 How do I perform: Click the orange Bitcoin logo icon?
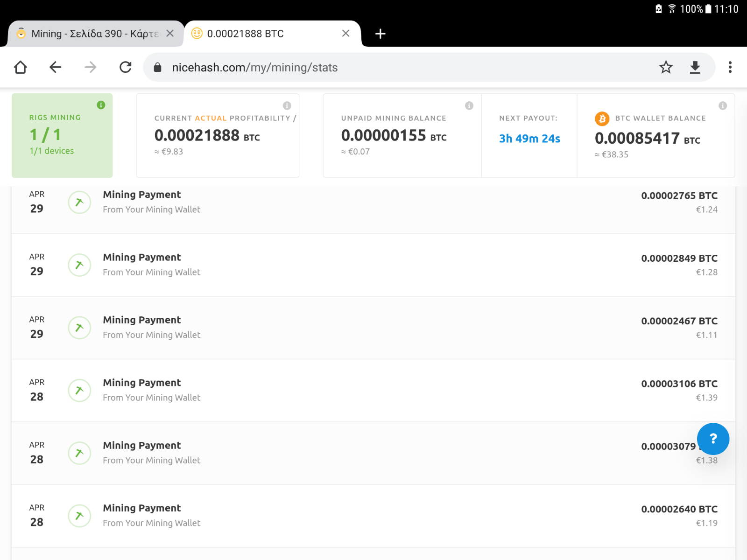[x=602, y=119]
